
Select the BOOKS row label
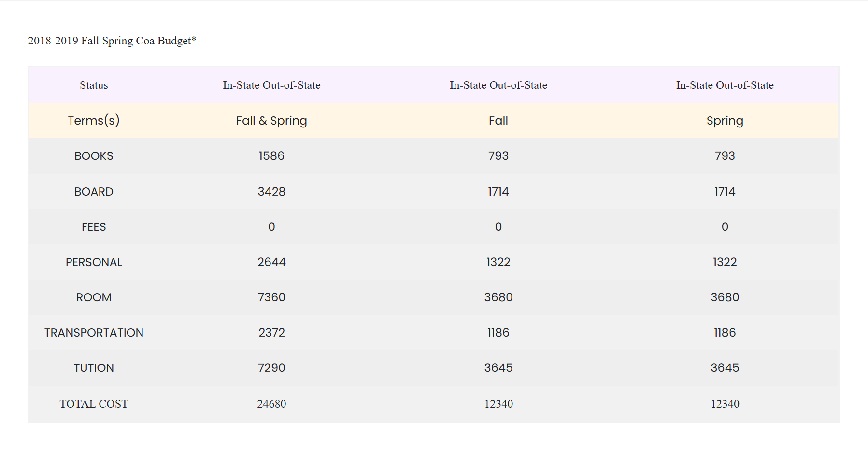pos(94,156)
